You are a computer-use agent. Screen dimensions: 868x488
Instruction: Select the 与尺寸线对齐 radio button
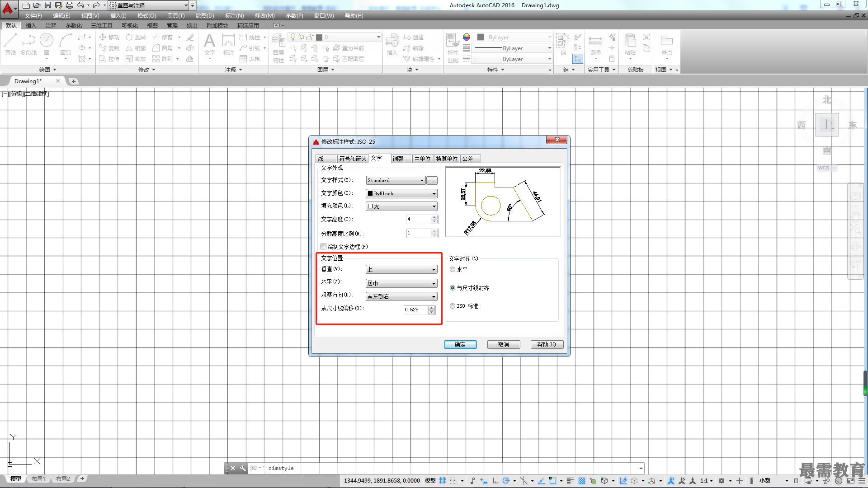453,288
